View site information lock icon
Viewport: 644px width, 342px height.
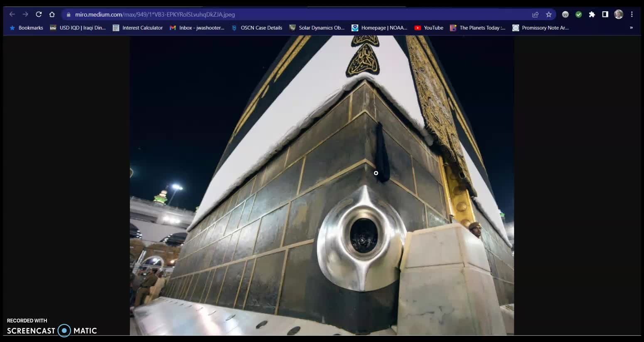click(69, 15)
